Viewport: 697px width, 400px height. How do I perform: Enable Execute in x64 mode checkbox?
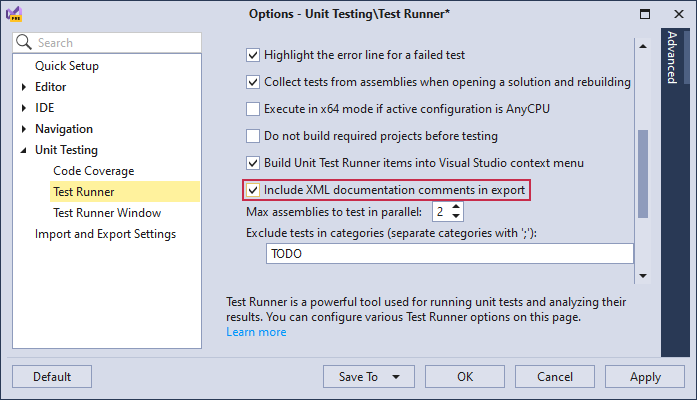click(x=253, y=109)
